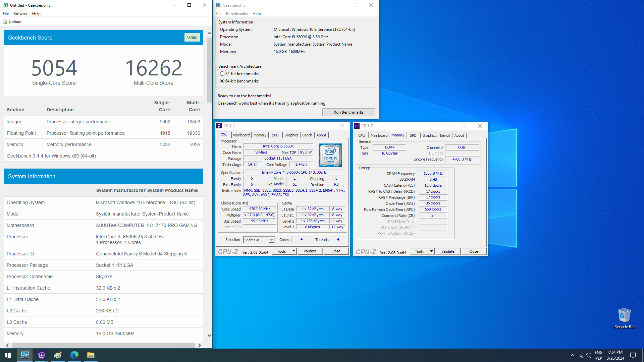Click the volume speaker icon in the tray
This screenshot has height=362, width=644.
coord(589,355)
